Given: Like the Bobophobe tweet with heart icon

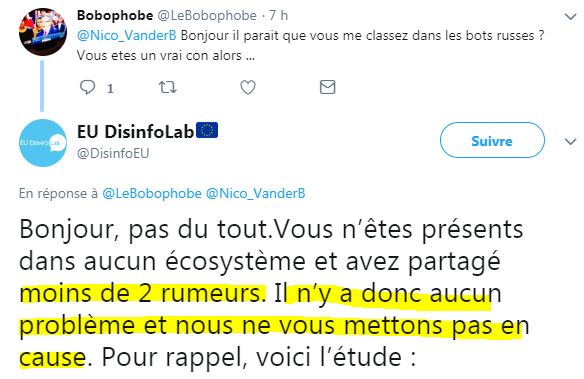Looking at the screenshot, I should [x=248, y=87].
